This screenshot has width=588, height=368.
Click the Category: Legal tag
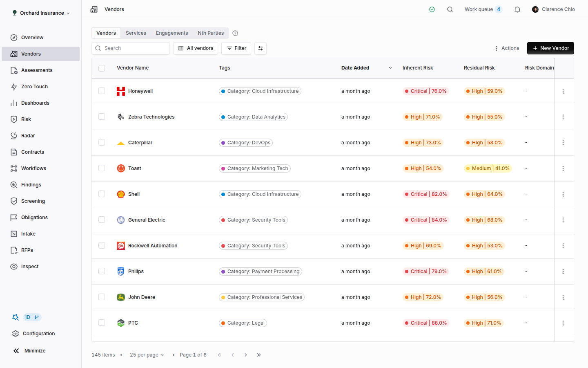pyautogui.click(x=243, y=323)
